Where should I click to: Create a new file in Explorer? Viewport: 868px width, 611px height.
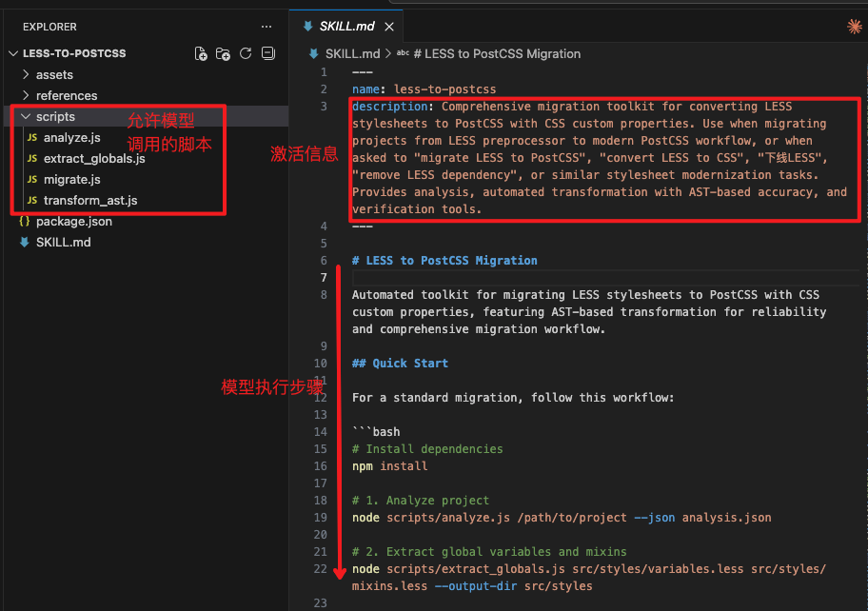201,53
